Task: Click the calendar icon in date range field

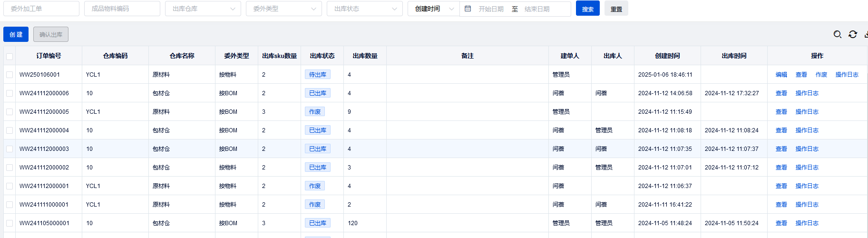Action: 468,9
